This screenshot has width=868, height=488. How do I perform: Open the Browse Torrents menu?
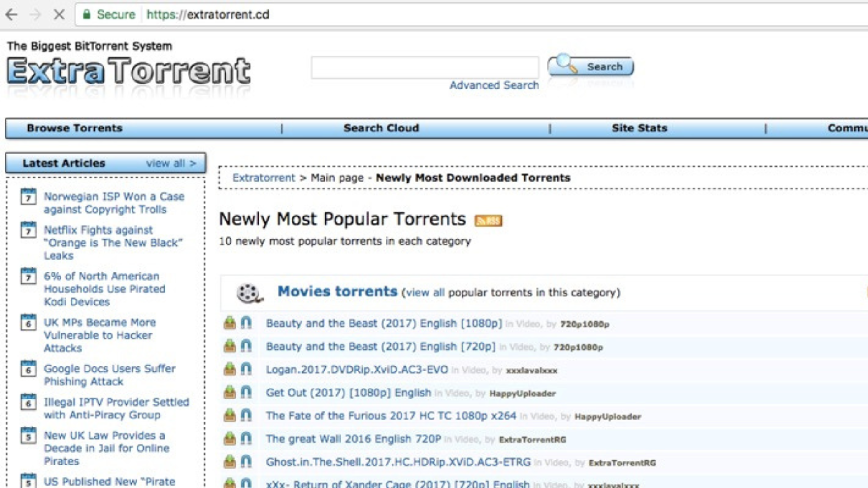click(74, 128)
